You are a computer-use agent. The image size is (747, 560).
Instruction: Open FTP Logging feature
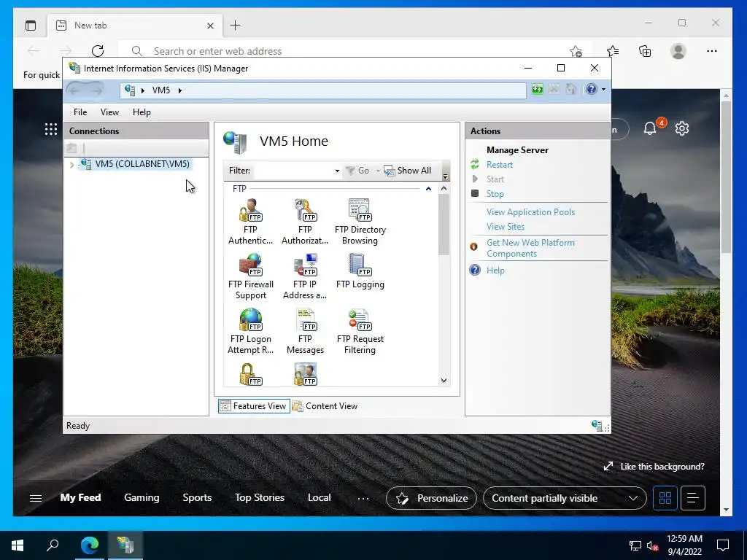[x=360, y=271]
